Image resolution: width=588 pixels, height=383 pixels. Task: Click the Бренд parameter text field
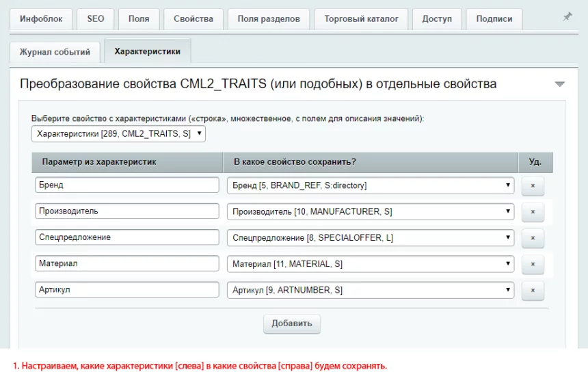point(126,185)
